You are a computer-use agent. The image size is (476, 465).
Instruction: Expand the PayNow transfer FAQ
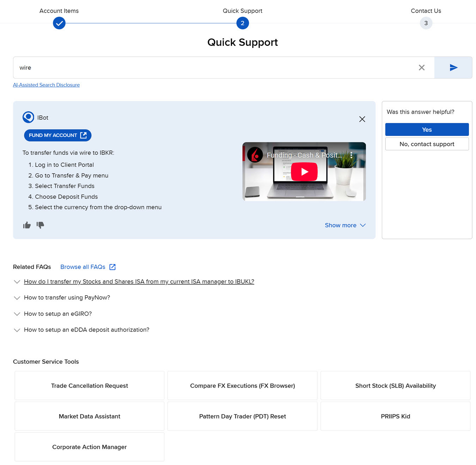[x=67, y=297]
